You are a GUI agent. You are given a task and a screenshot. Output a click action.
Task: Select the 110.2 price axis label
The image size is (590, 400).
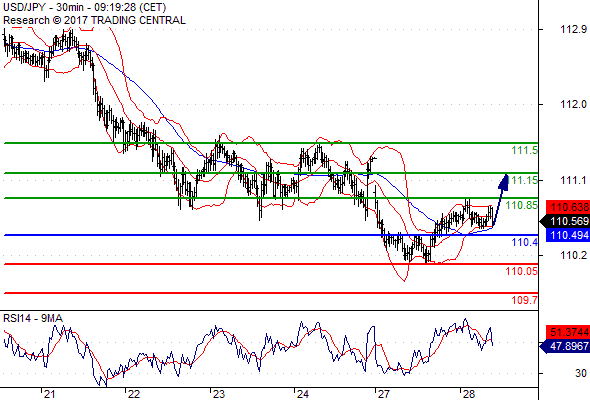click(573, 256)
